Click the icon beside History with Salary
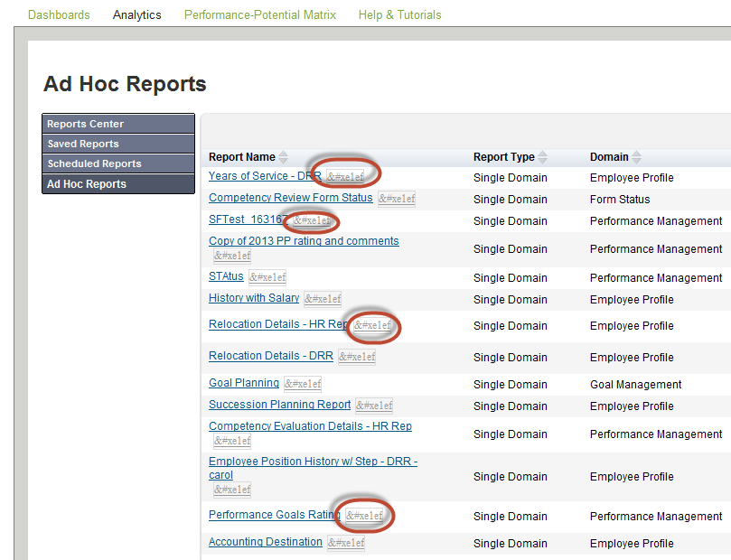The image size is (731, 560). coord(323,299)
